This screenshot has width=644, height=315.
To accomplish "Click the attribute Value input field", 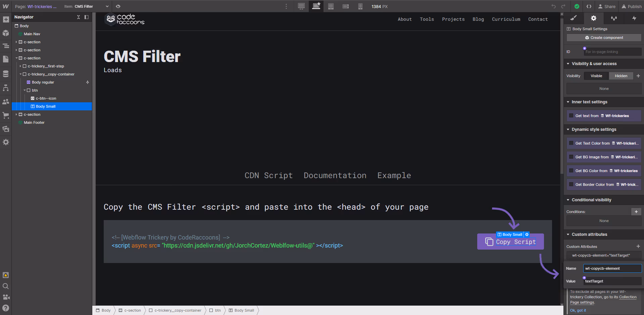I will (612, 281).
